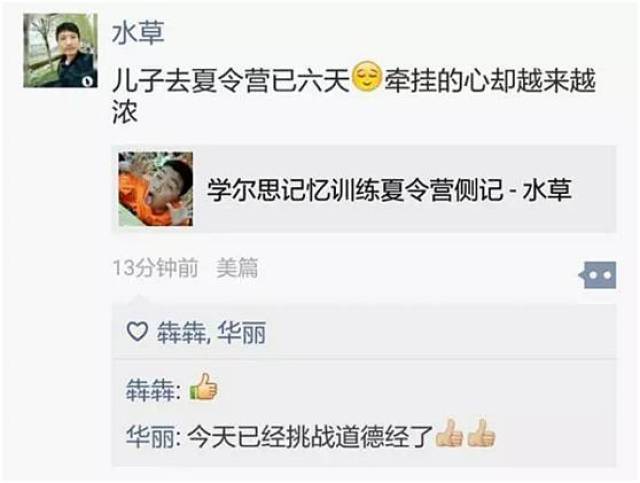The height and width of the screenshot is (483, 640).
Task: Click first thumbs-up emoji in 华丽's comment
Action: [449, 433]
